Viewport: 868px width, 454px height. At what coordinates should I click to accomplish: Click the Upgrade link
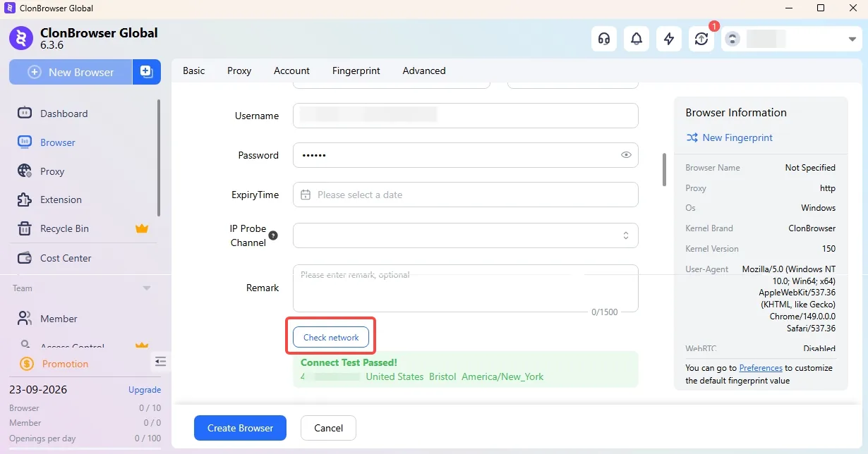coord(145,390)
